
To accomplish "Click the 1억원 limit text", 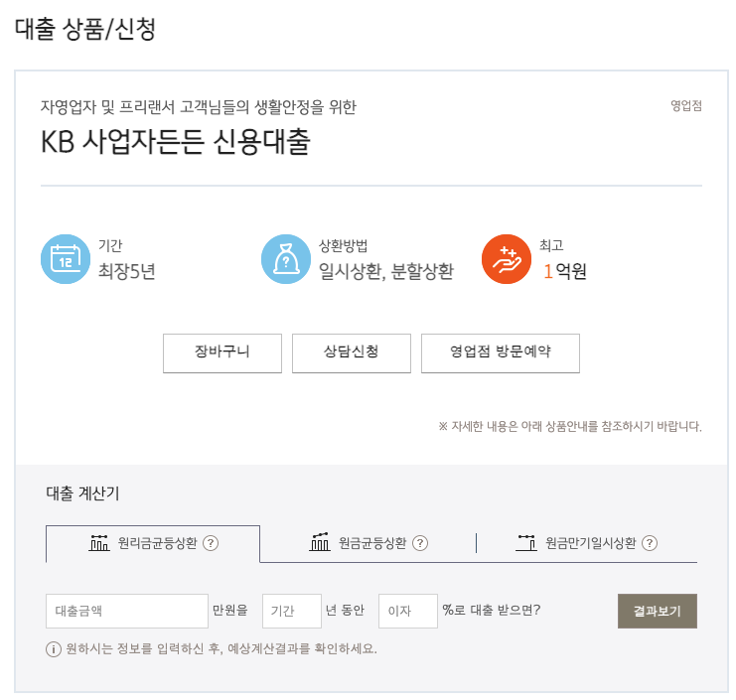I will pos(565,271).
